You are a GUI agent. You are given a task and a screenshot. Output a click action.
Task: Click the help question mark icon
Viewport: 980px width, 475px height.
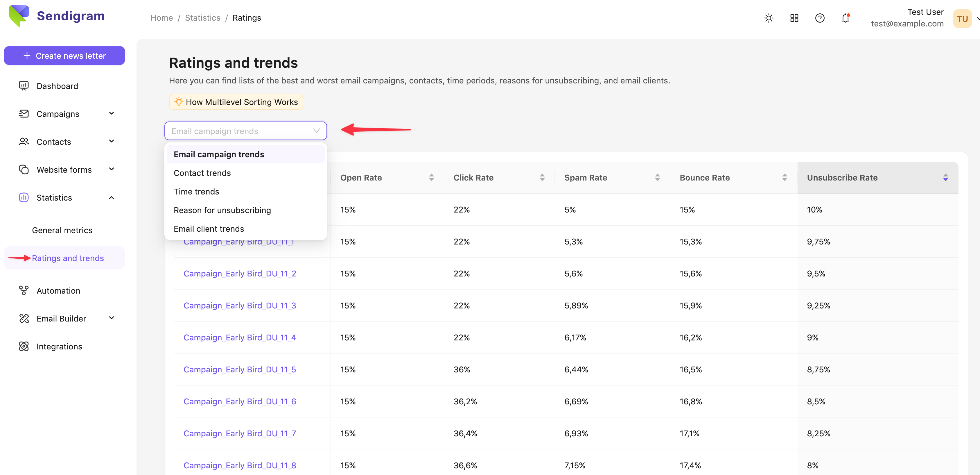819,18
